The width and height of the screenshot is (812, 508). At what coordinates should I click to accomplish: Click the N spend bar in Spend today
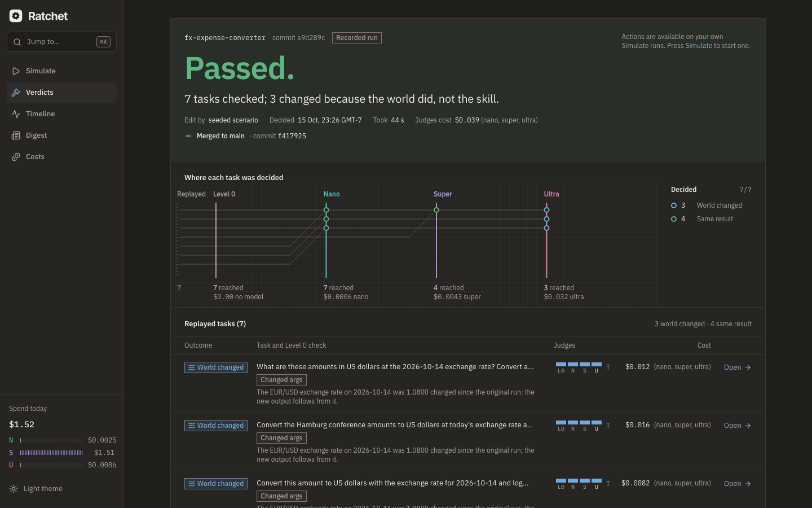51,440
